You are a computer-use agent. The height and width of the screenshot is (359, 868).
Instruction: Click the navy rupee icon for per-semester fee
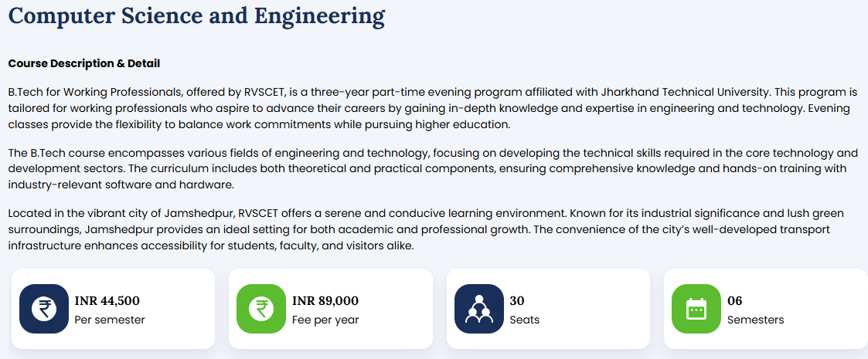[x=44, y=309]
